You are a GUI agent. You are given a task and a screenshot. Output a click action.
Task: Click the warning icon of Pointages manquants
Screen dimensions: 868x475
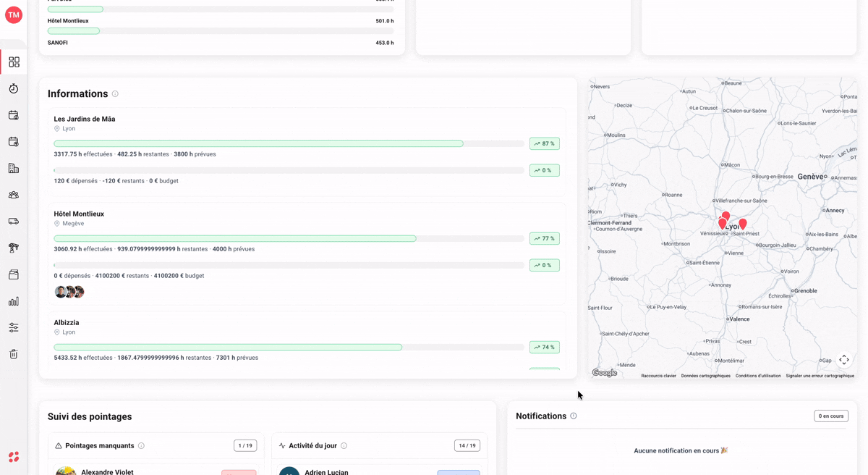[59, 446]
